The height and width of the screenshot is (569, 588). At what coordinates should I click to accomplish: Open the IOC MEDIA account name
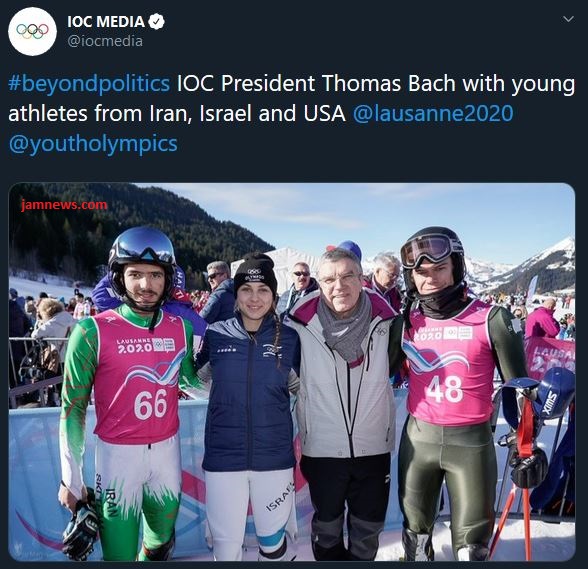(x=106, y=22)
